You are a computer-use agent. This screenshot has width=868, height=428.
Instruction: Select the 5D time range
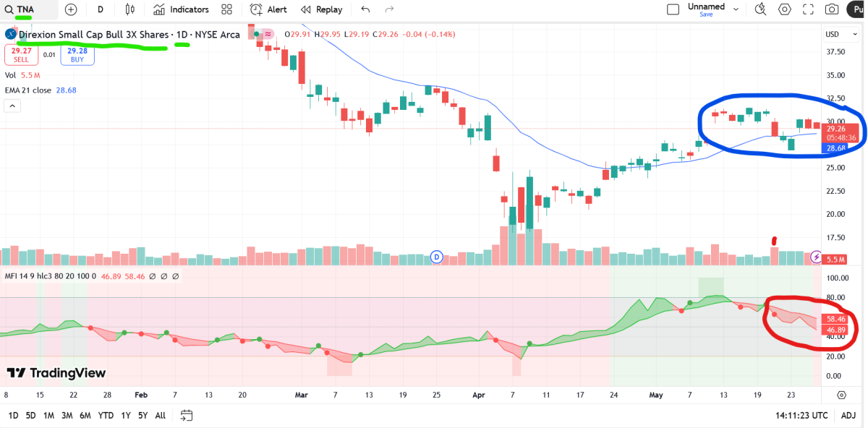pos(30,415)
